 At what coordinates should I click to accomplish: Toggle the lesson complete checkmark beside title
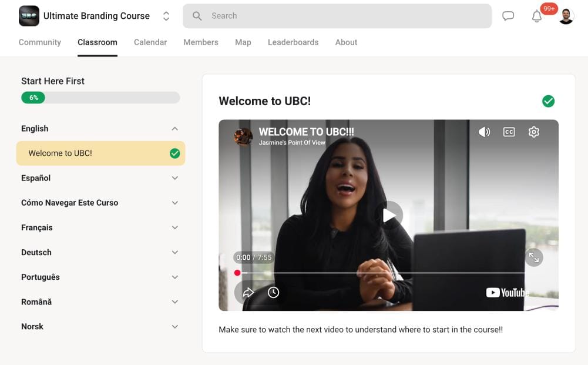click(x=548, y=101)
